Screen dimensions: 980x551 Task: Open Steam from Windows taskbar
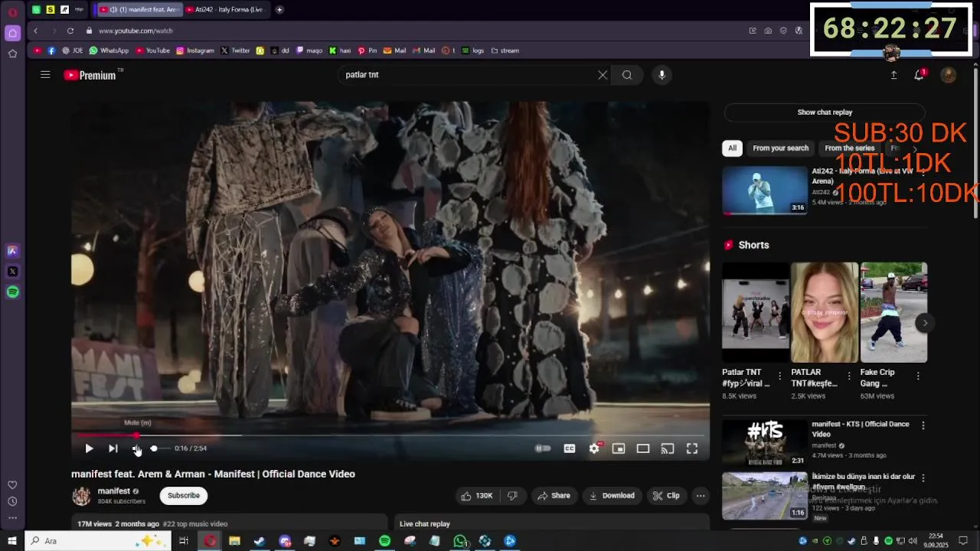(260, 541)
